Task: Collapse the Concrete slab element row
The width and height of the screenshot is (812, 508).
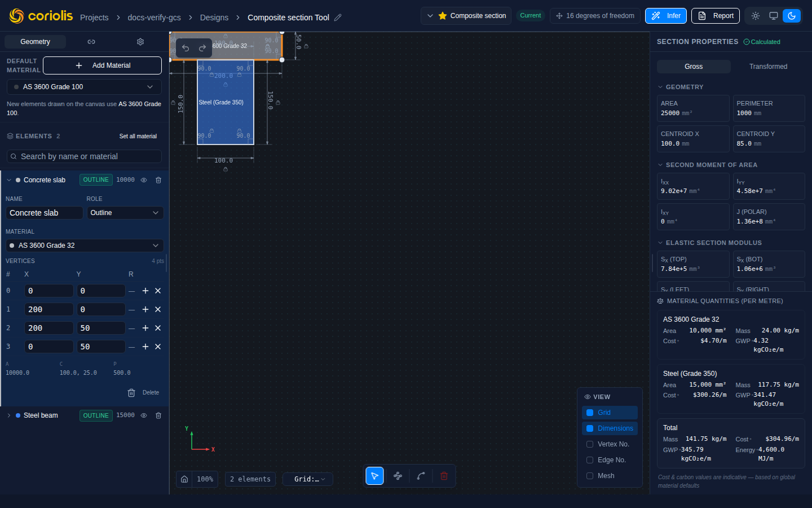Action: click(x=9, y=180)
